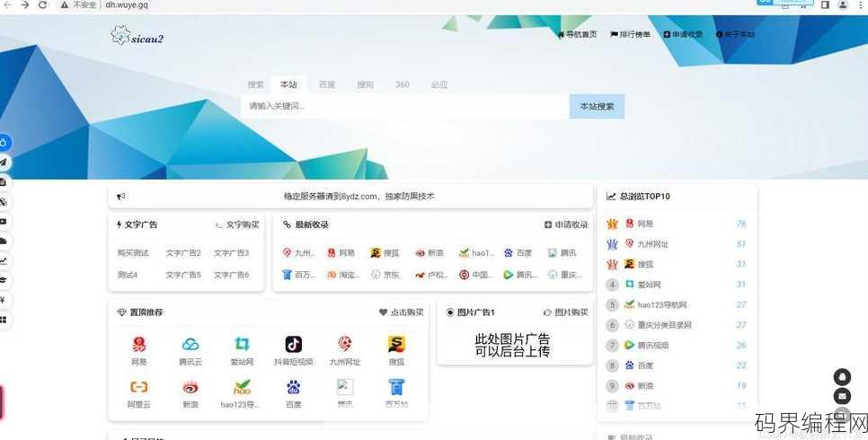Reload the page in the browser
The image size is (868, 440).
click(42, 5)
